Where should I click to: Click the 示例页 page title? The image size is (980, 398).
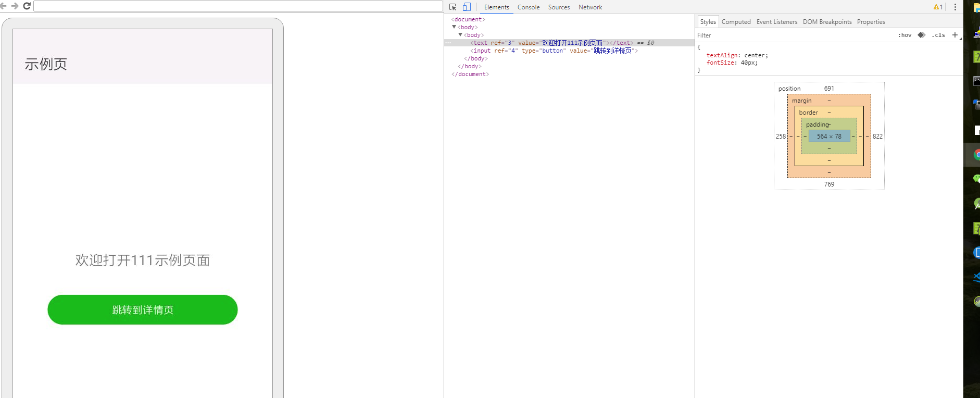click(46, 64)
